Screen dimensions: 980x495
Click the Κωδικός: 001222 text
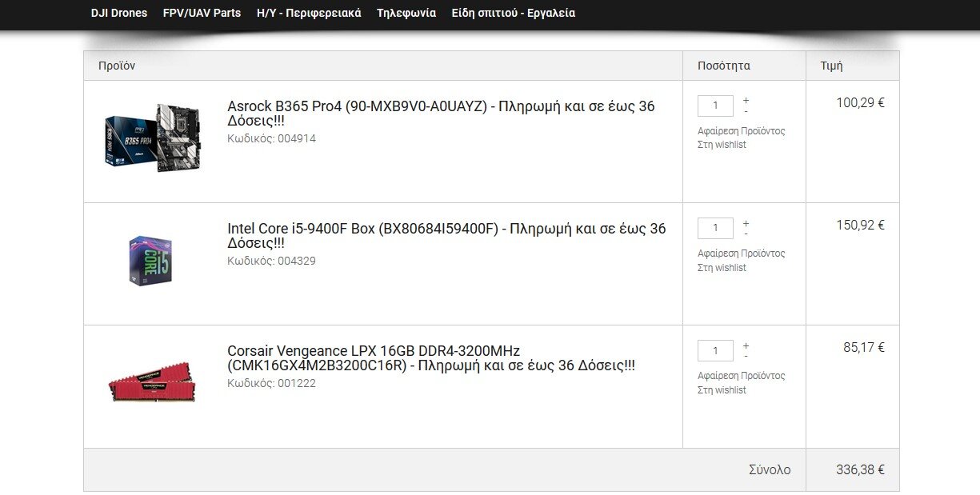pyautogui.click(x=271, y=383)
